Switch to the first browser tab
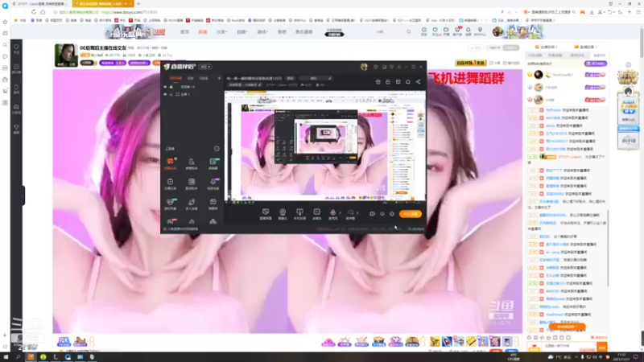 tap(39, 4)
